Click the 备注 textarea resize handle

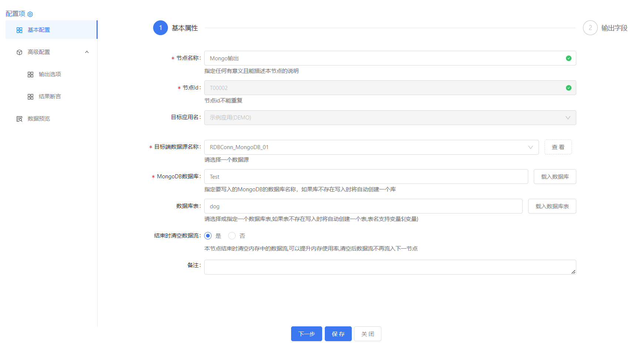(573, 272)
